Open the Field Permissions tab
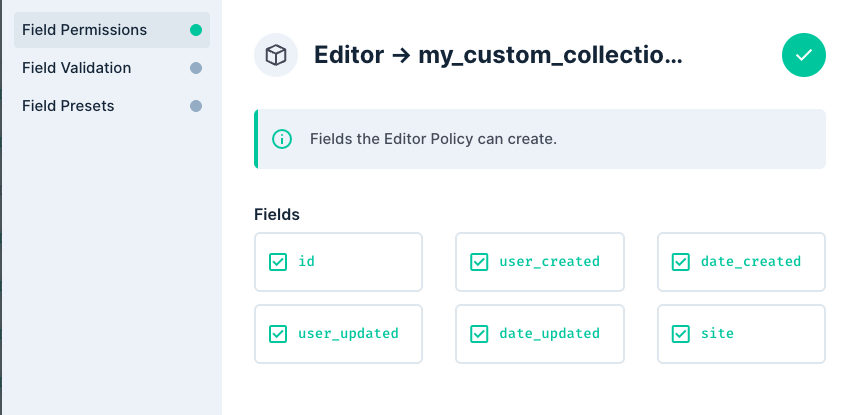 click(x=85, y=30)
